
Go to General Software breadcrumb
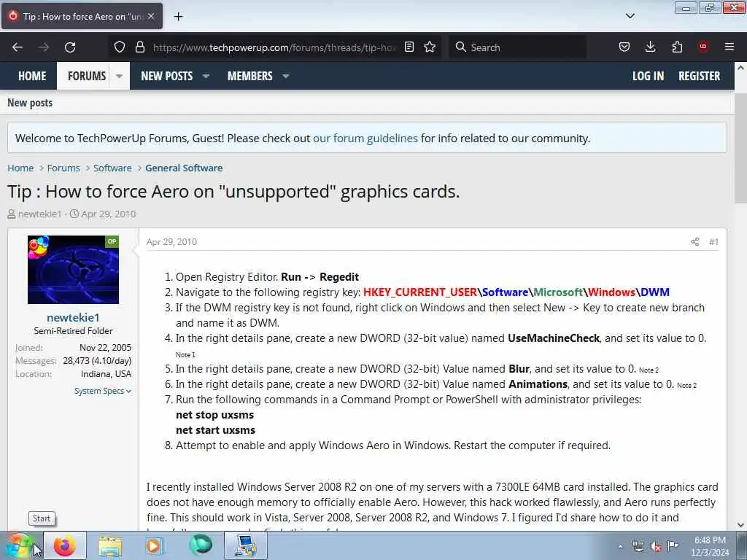(x=184, y=168)
